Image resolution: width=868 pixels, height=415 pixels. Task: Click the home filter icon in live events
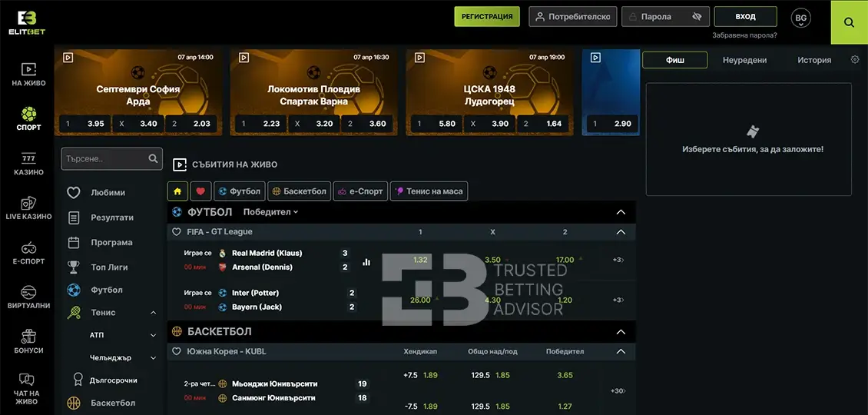(x=177, y=191)
